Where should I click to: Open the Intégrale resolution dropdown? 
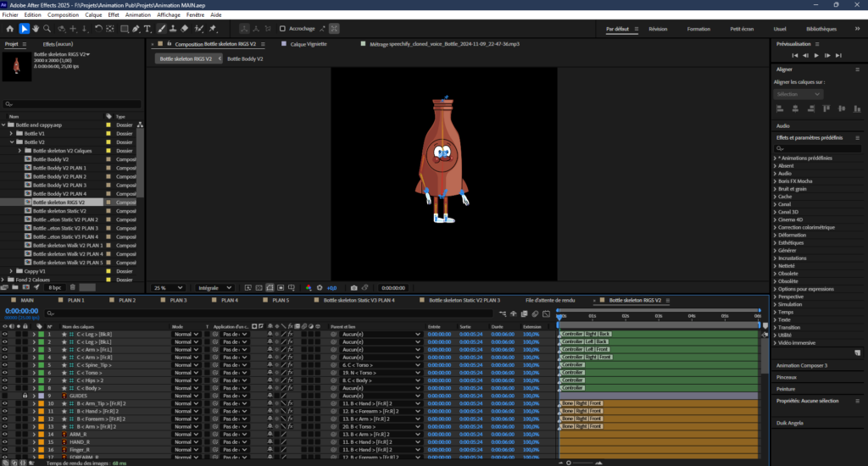(213, 288)
